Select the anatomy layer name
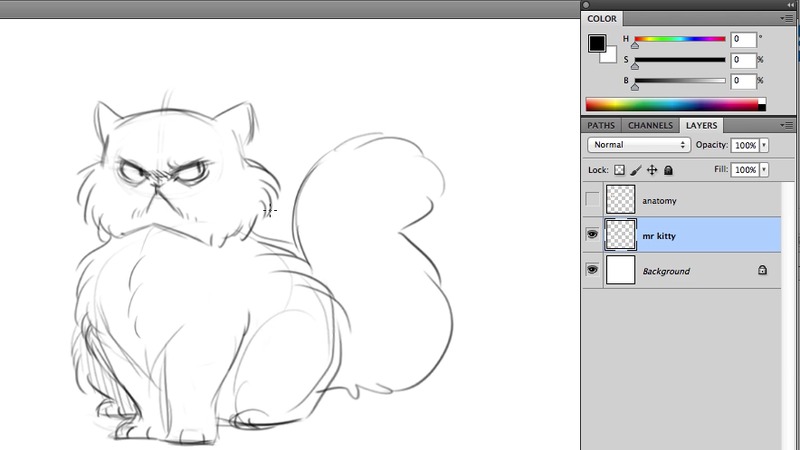800x450 pixels. point(659,201)
